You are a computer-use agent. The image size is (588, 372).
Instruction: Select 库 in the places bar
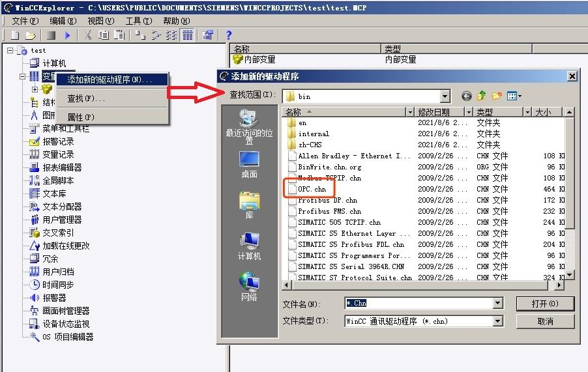(x=250, y=205)
